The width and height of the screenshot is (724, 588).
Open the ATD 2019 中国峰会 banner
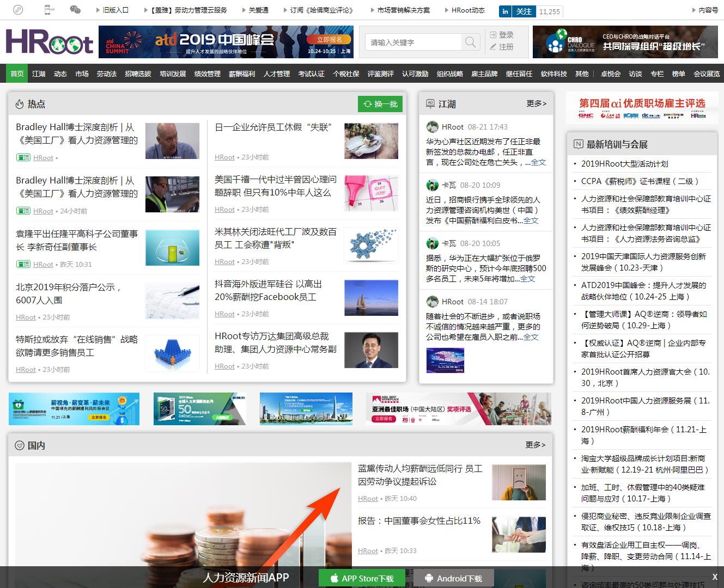(226, 42)
